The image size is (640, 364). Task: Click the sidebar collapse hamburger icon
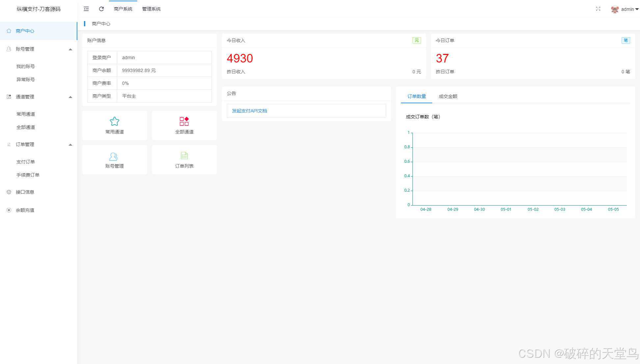tap(86, 9)
